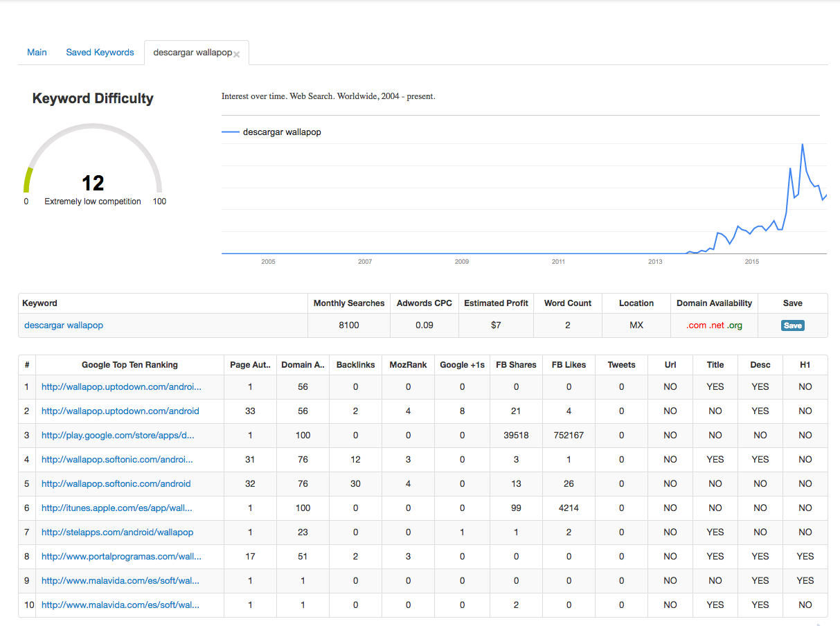Open ranking 1 wallapop.uptodown.com/androi... link
Image resolution: width=840 pixels, height=626 pixels.
[121, 387]
